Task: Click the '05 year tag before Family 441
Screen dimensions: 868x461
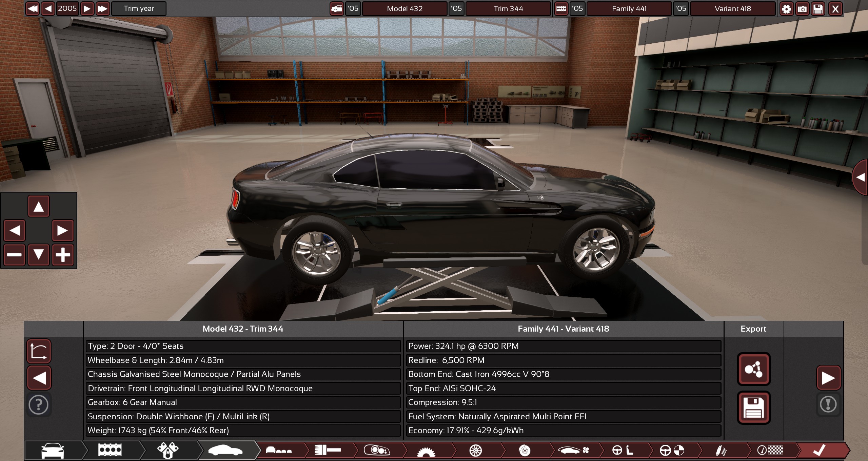Action: (577, 8)
